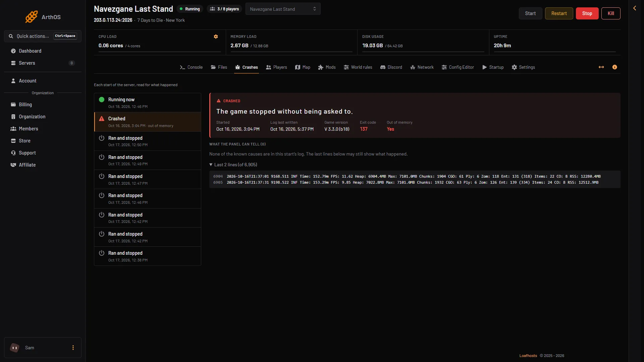Open the Dashboard sidebar item
This screenshot has width=644, height=362.
43,51
